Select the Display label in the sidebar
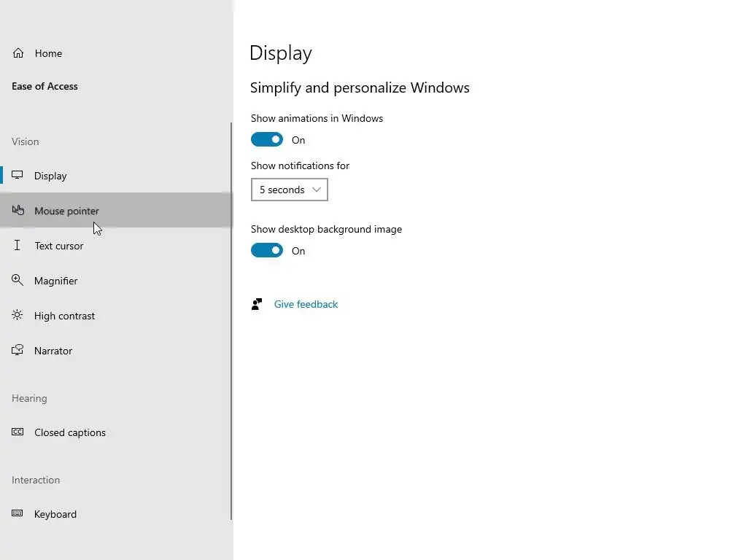The image size is (747, 560). [50, 176]
